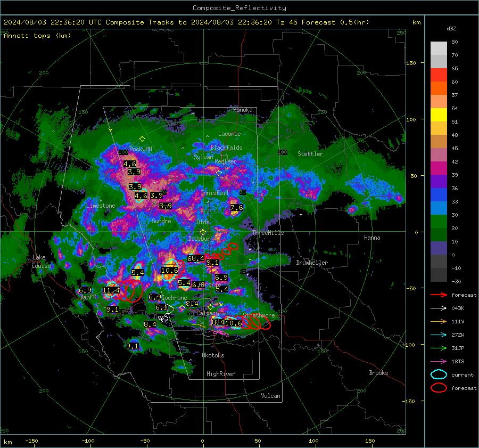Click the Stettler city label
Image resolution: width=479 pixels, height=448 pixels.
pos(310,154)
